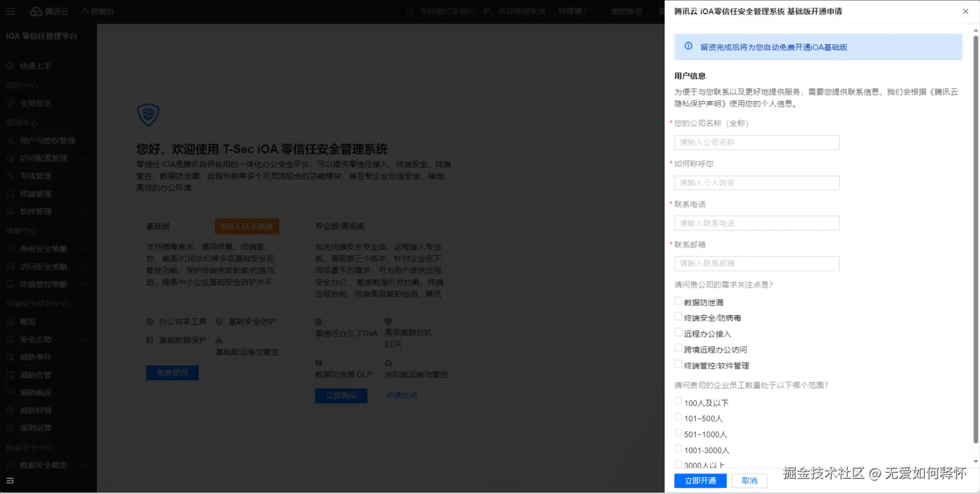Click the icon above 基础版运维与管控
This screenshot has height=494, width=980.
219,340
